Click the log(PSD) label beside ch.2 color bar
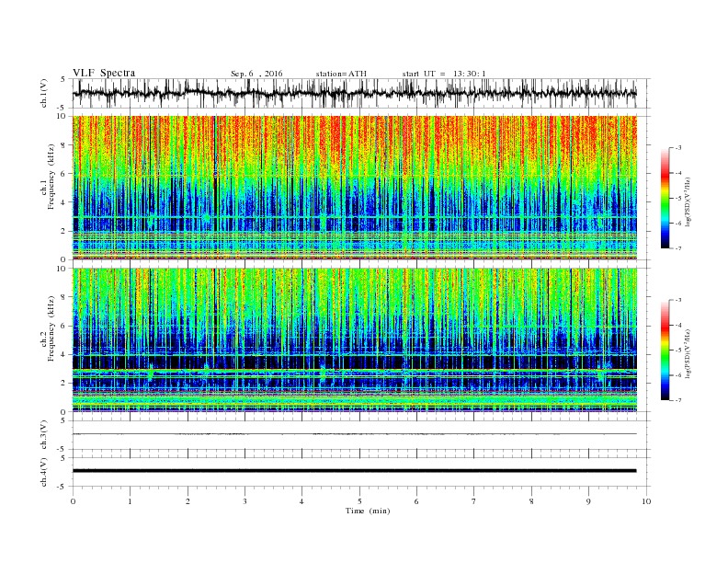 [688, 354]
